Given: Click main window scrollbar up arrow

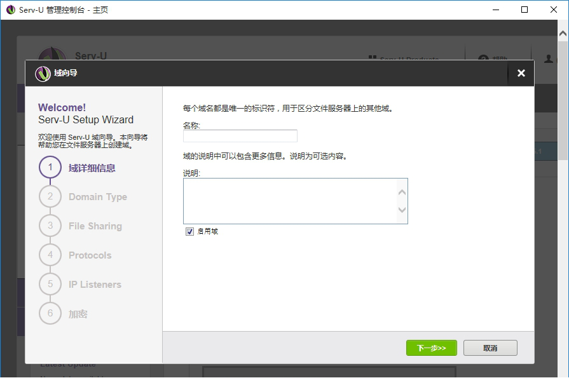Looking at the screenshot, I should pos(563,34).
